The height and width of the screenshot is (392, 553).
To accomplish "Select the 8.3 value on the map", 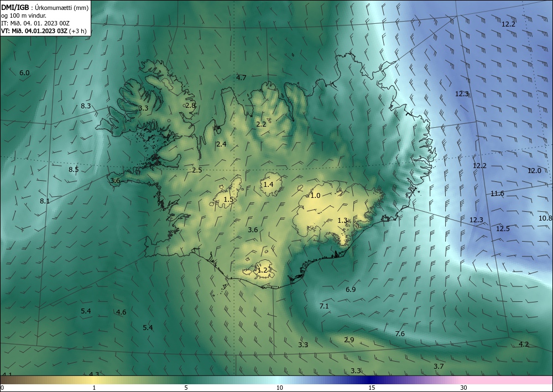I will pos(86,106).
